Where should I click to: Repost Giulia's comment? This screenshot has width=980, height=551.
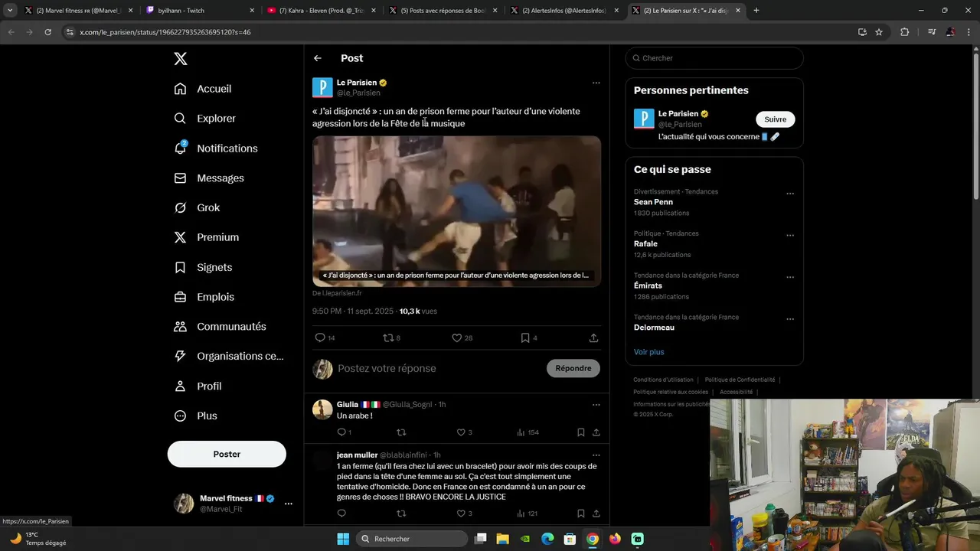click(401, 432)
